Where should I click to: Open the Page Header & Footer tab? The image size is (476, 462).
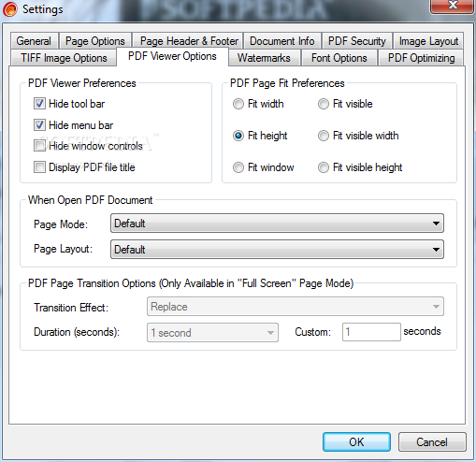coord(188,41)
